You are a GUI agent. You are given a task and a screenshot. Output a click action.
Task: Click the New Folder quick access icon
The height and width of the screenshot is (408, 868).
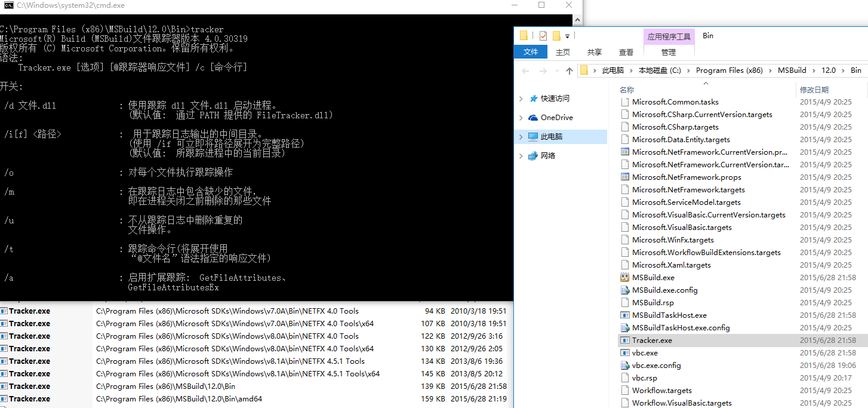[556, 35]
